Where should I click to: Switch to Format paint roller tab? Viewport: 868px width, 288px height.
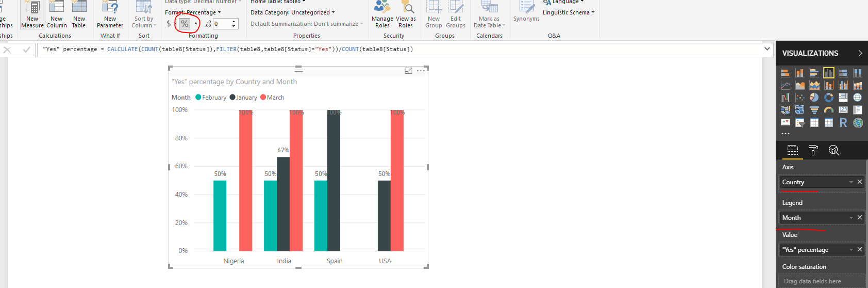tap(813, 150)
